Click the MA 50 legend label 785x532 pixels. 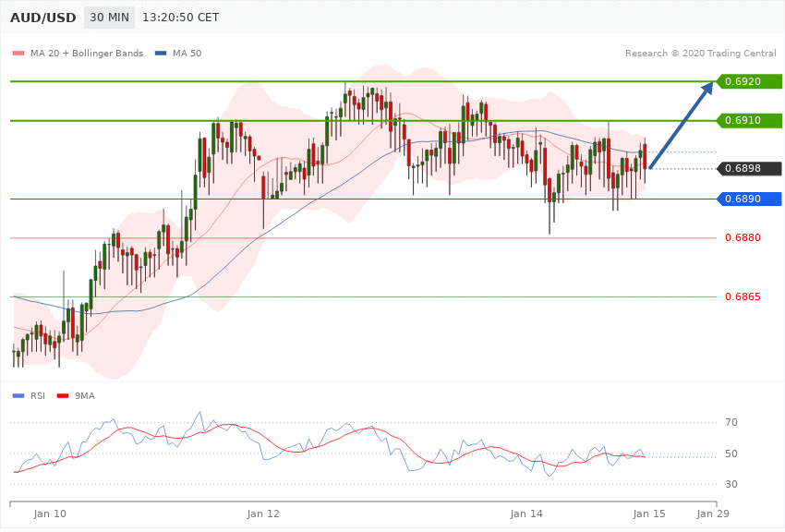click(187, 53)
